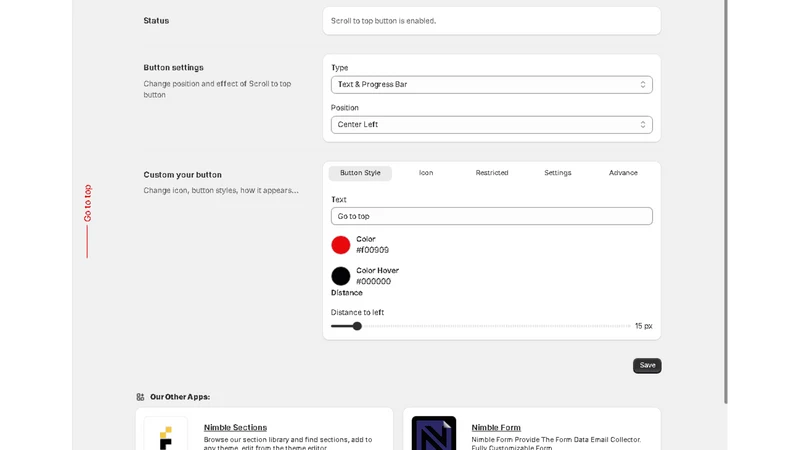Click the color code #f00909
Image resolution: width=800 pixels, height=450 pixels.
(372, 250)
